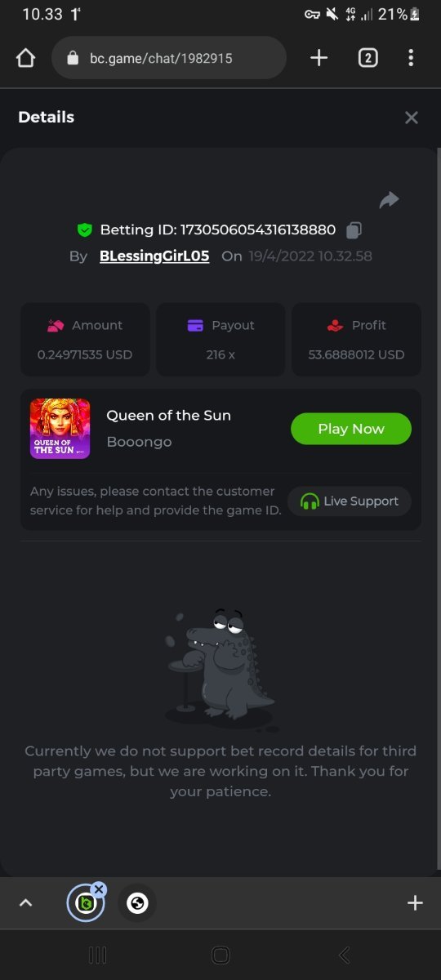Click the Play Now button
441x980 pixels.
pos(351,429)
